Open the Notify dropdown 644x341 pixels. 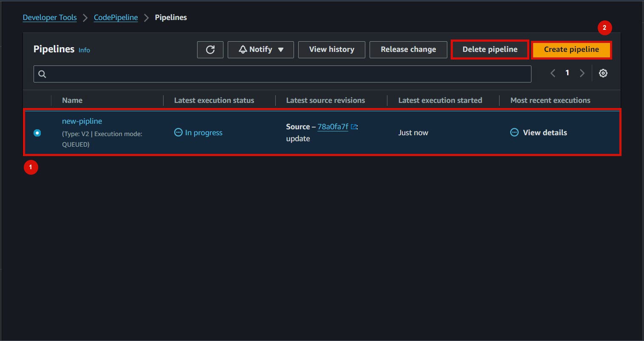[x=261, y=50]
